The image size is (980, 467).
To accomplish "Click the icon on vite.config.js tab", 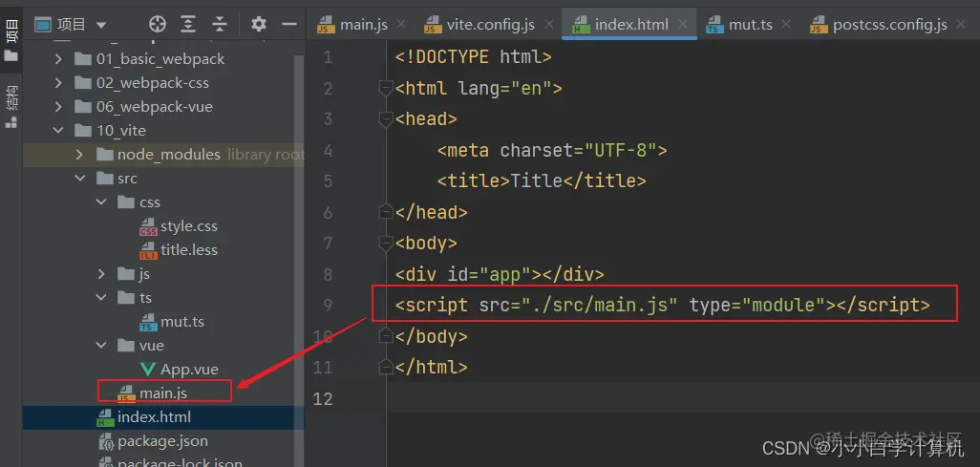I will 433,25.
